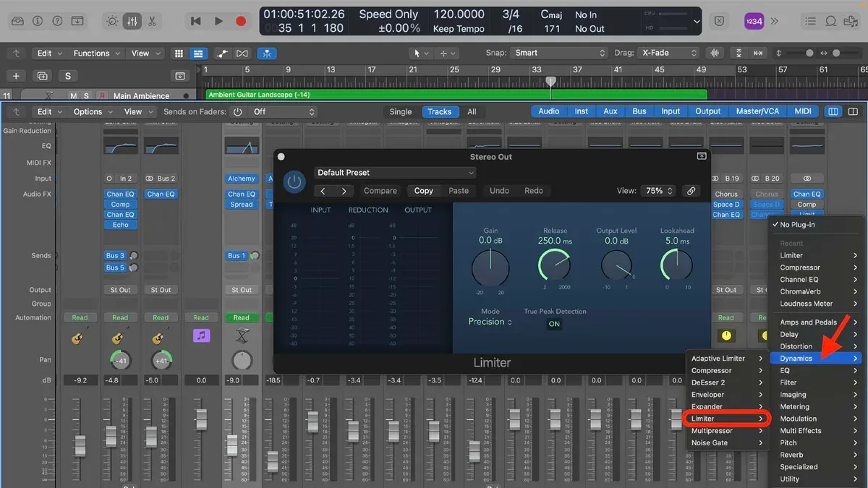
Task: Choose Compressor from Dynamics submenu
Action: tap(727, 370)
